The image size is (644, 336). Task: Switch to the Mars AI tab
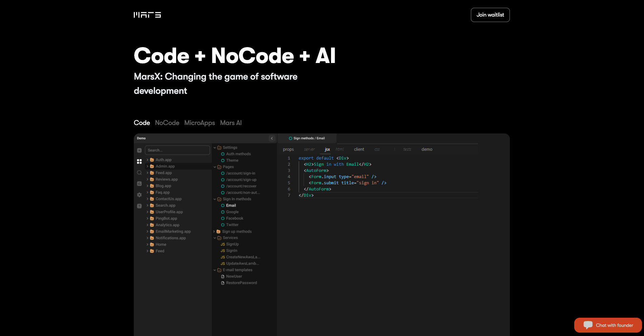pos(231,123)
